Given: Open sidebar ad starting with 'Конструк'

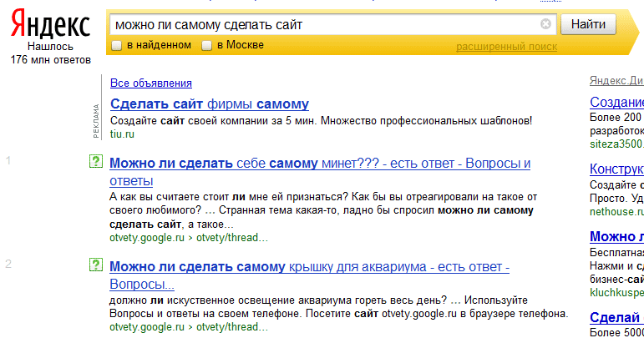Looking at the screenshot, I should [x=616, y=169].
